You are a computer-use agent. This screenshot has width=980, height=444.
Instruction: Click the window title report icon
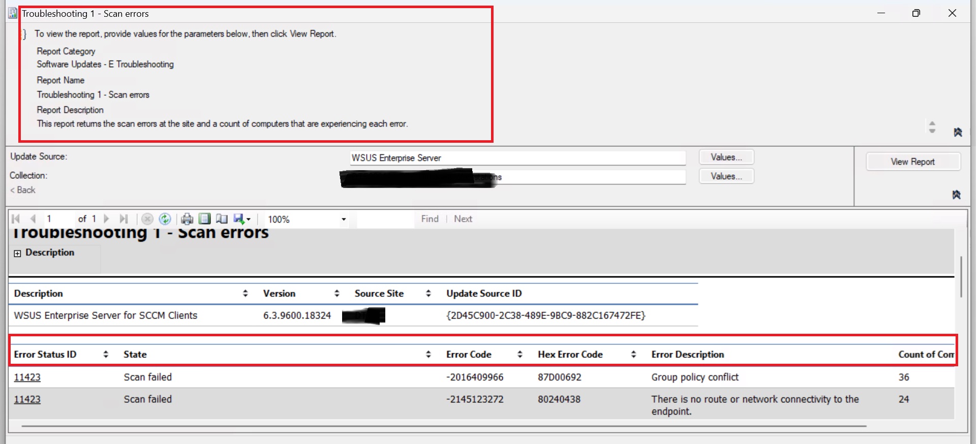[x=13, y=13]
